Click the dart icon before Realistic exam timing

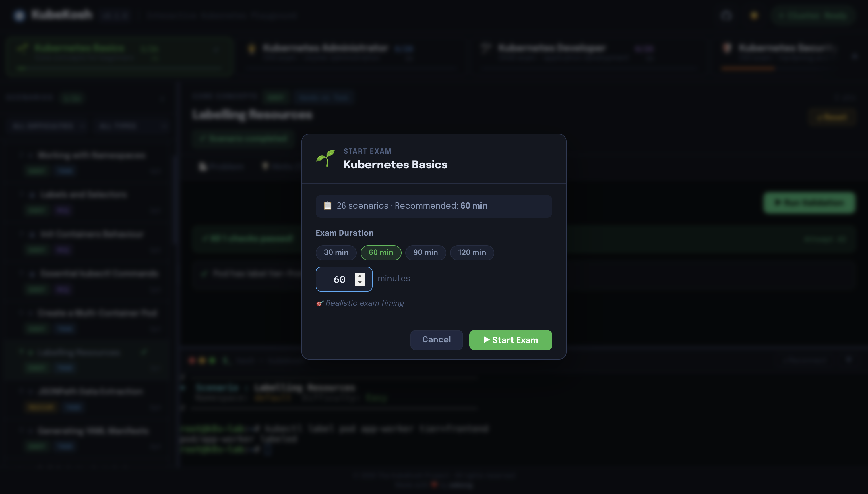click(x=320, y=303)
